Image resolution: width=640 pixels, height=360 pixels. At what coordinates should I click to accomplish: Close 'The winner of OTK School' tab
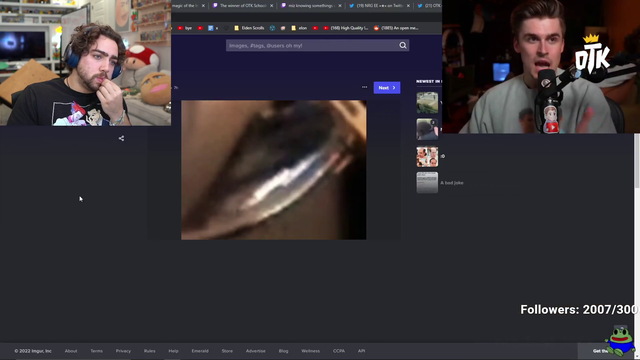271,6
